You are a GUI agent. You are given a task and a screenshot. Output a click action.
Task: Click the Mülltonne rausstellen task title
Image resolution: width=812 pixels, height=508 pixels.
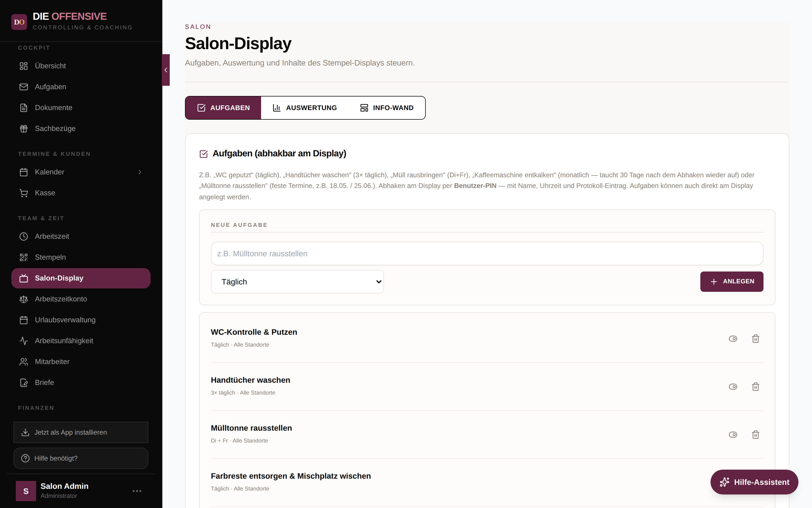click(x=251, y=428)
